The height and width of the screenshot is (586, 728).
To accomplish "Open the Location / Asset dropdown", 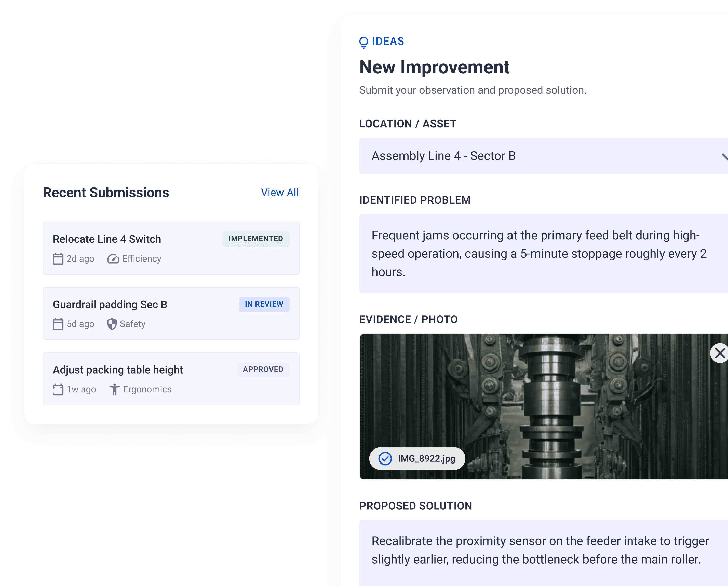I will (543, 156).
